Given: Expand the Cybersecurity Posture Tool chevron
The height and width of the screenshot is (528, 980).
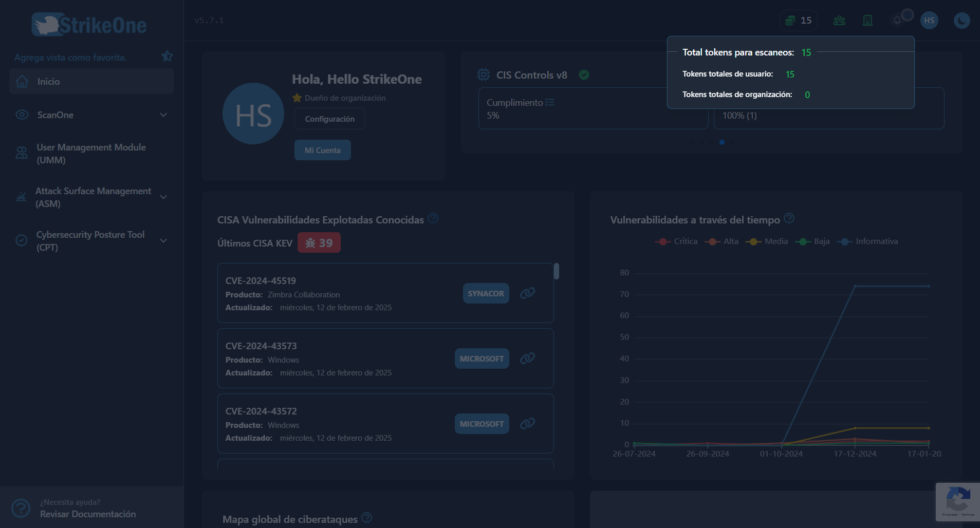Looking at the screenshot, I should click(163, 241).
